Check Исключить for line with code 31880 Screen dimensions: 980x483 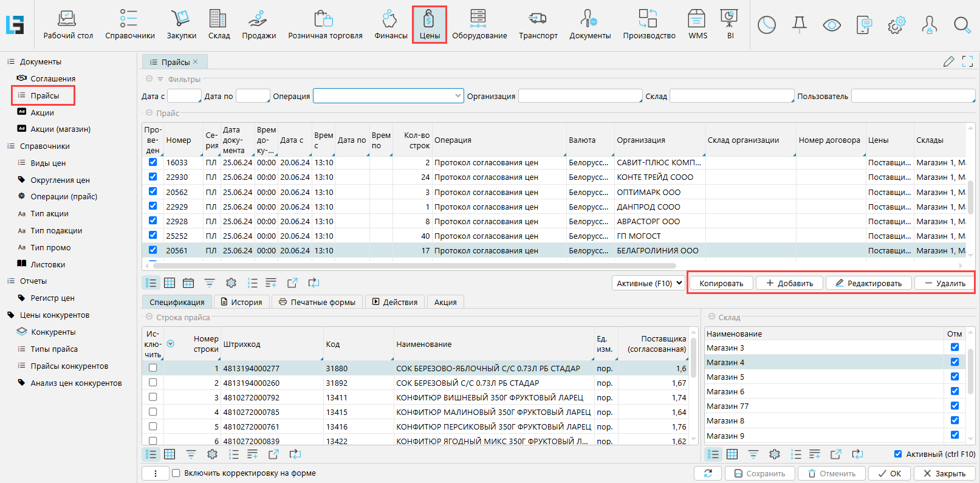152,368
